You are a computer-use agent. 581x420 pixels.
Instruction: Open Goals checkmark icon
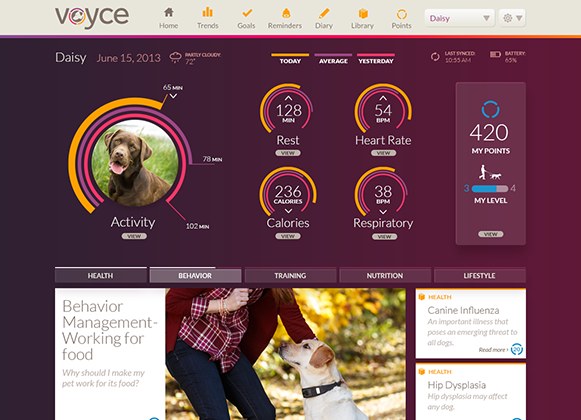(x=247, y=13)
